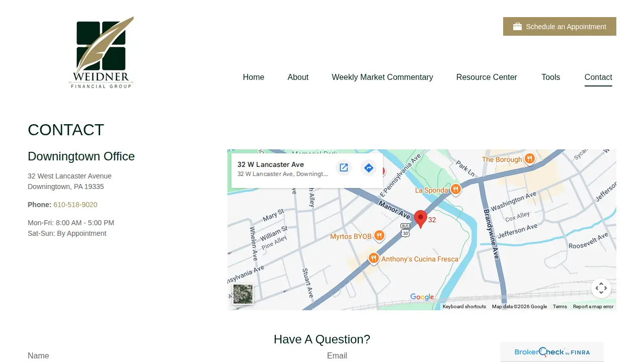Open the larger map view icon
The height and width of the screenshot is (362, 644).
click(344, 168)
